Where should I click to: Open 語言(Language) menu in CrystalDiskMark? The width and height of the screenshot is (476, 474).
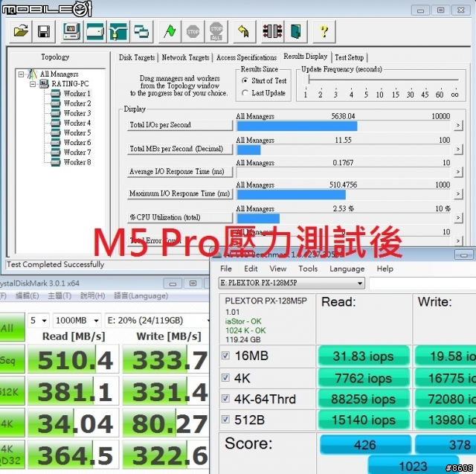pos(141,296)
